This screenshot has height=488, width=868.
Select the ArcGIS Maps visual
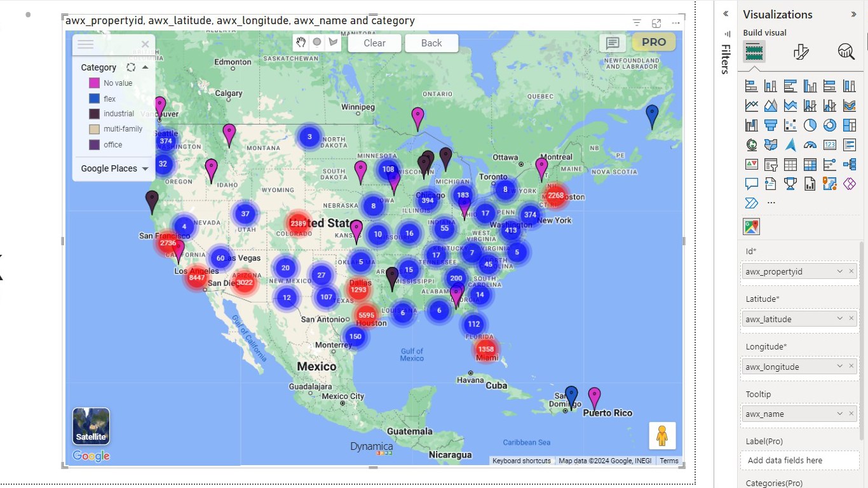click(830, 184)
